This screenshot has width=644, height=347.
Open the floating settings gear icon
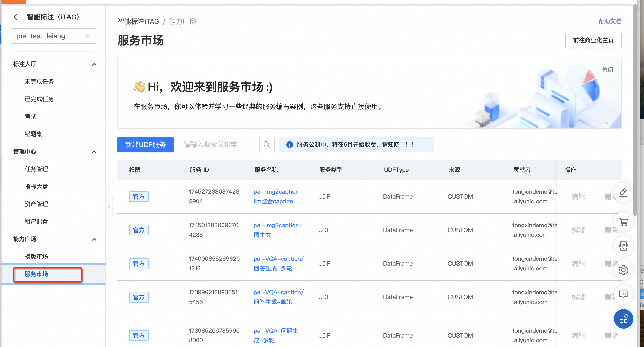pos(624,270)
